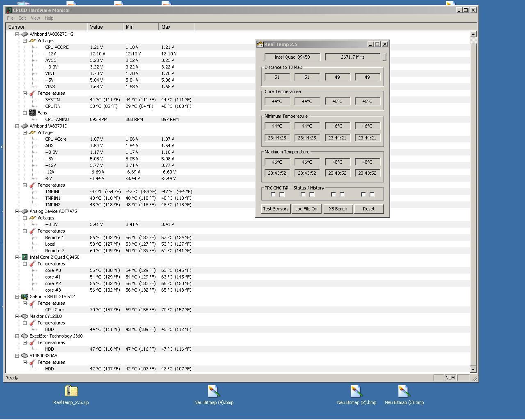The height and width of the screenshot is (420, 525).
Task: Toggle first PROCHOT status checkbox for core 0
Action: [273, 194]
